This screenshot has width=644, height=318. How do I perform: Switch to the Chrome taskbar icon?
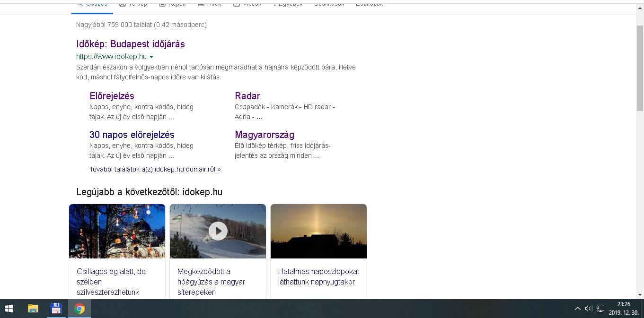(79, 309)
